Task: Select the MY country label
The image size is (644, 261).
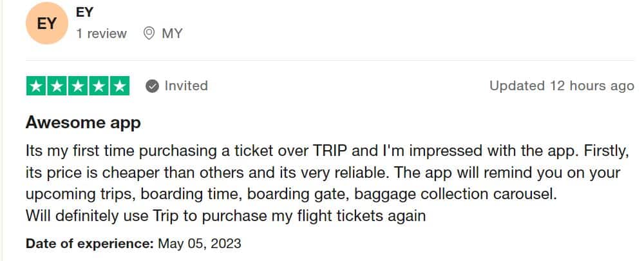Action: coord(172,34)
